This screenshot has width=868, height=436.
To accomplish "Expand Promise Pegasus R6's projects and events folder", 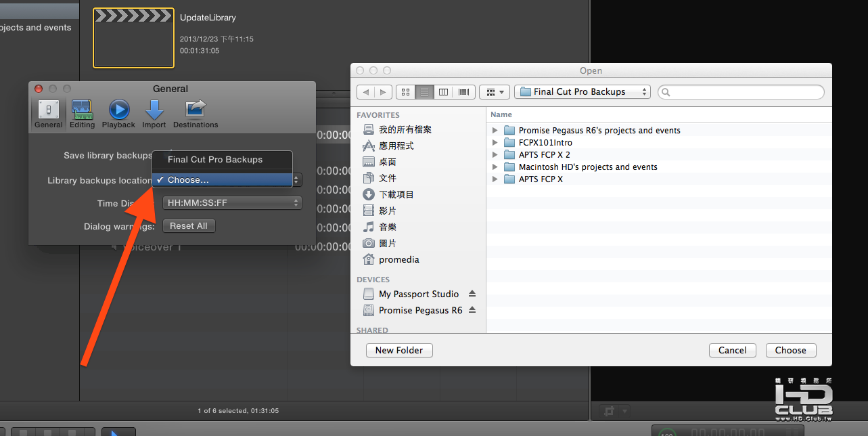I will 495,130.
